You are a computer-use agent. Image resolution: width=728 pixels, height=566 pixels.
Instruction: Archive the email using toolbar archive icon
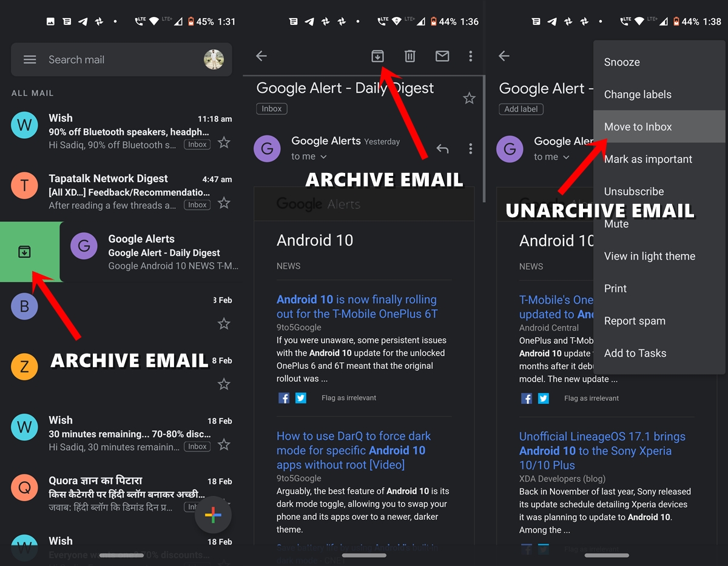[377, 56]
